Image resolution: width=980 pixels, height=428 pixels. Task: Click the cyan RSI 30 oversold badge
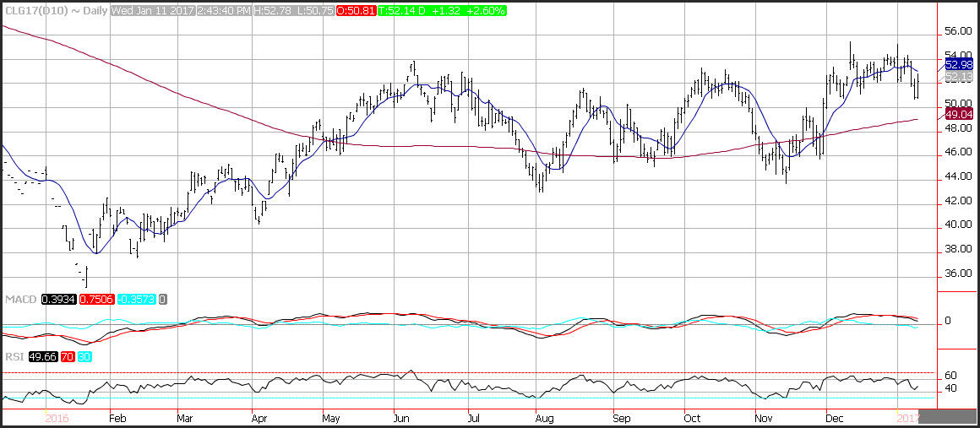tap(83, 357)
